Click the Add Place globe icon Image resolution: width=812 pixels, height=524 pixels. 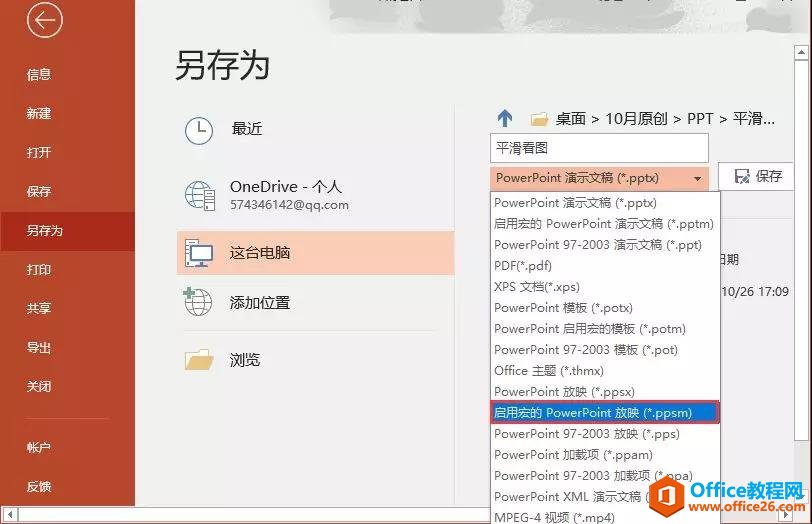pyautogui.click(x=199, y=302)
